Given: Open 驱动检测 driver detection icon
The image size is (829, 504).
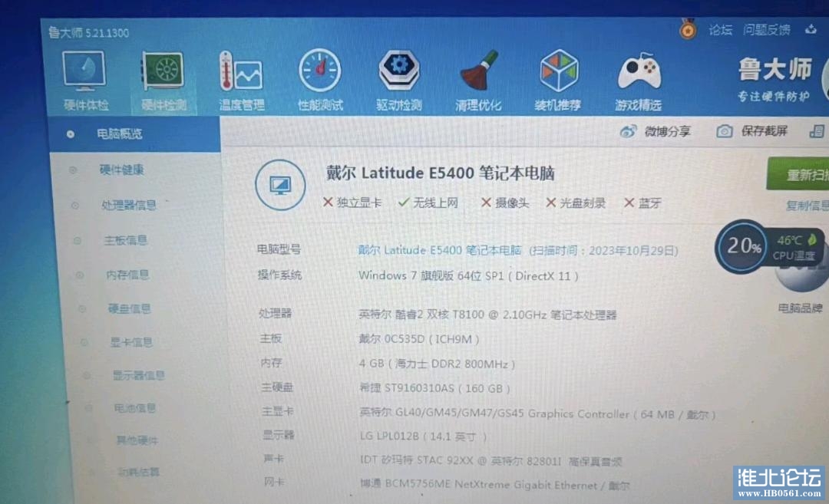Looking at the screenshot, I should coord(398,74).
